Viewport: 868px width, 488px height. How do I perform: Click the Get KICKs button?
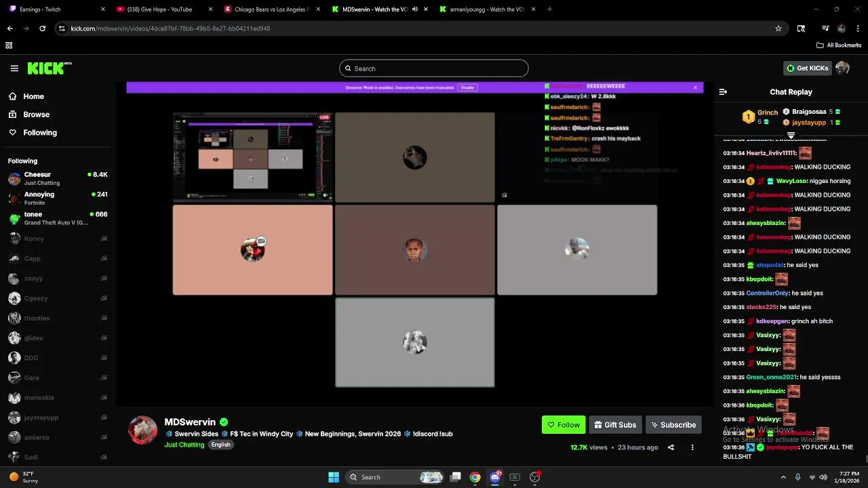click(807, 68)
